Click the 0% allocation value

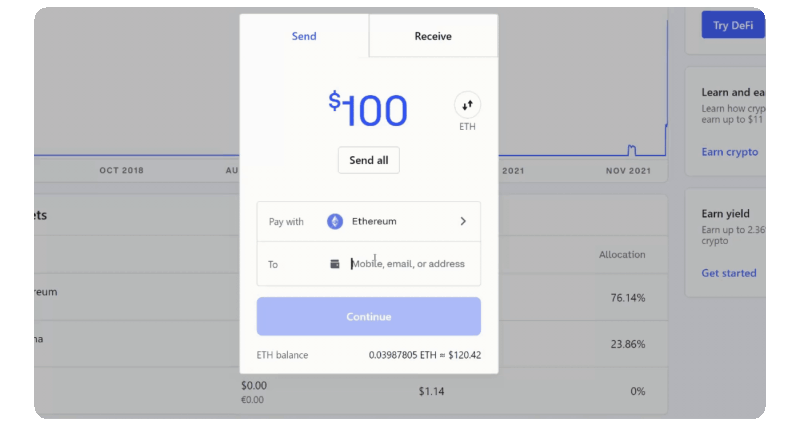(637, 391)
